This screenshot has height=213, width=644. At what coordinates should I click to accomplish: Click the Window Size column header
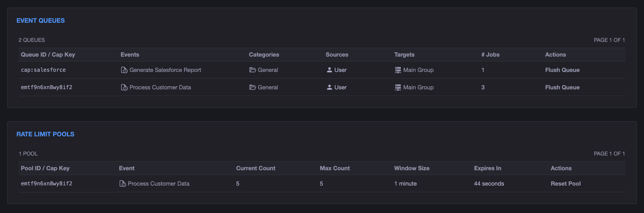point(412,168)
